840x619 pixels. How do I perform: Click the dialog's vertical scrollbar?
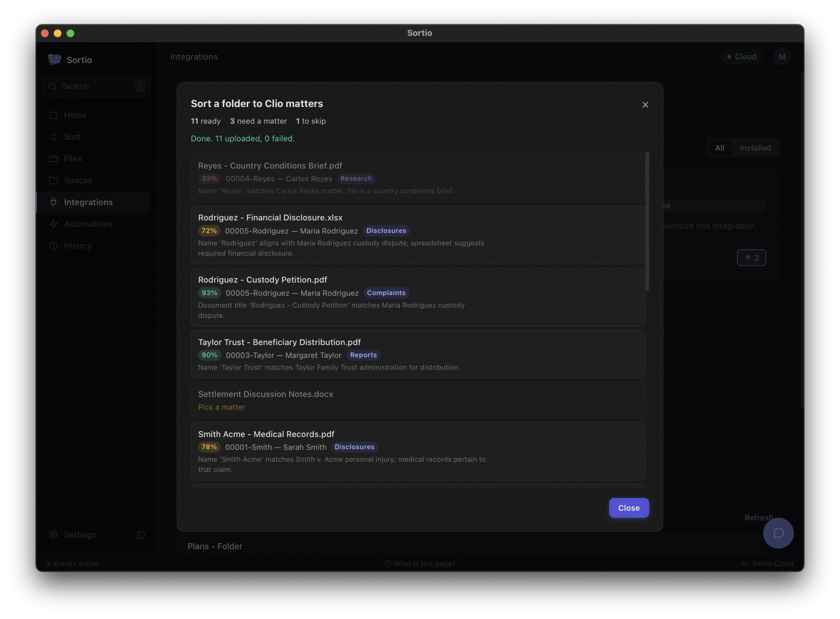pyautogui.click(x=647, y=221)
